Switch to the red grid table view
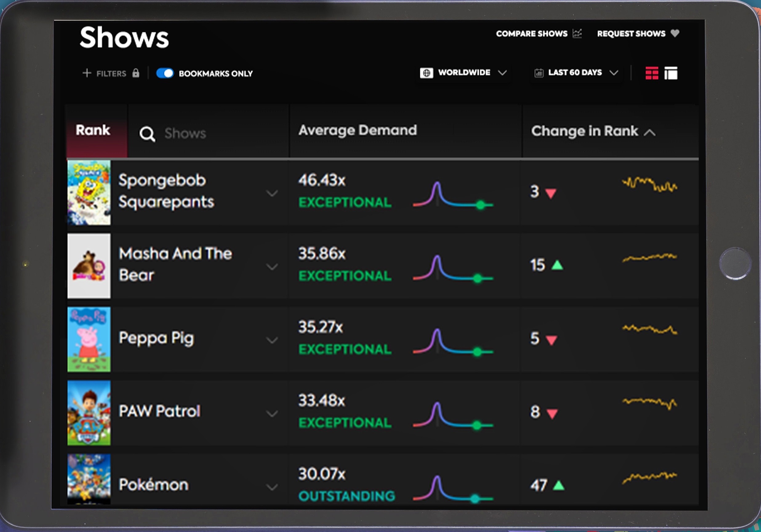The height and width of the screenshot is (532, 761). click(x=652, y=73)
